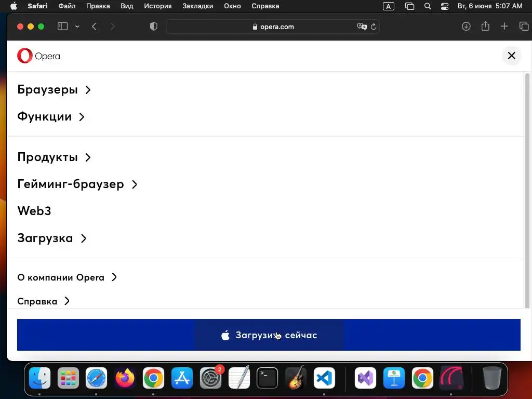Screen dimensions: 532x399
Task: Open the Справка menu in menu bar
Action: point(265,6)
